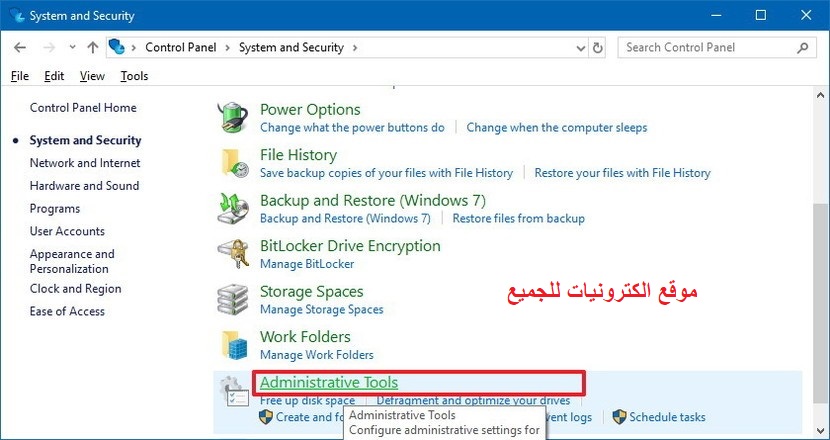Open BitLocker Drive Encryption heading

[x=350, y=246]
